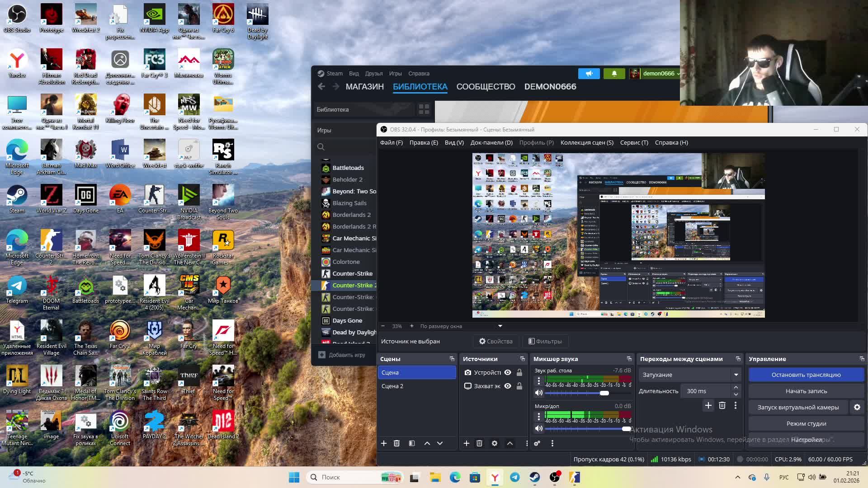Toggle visibility of the Захват экрана source

click(508, 386)
